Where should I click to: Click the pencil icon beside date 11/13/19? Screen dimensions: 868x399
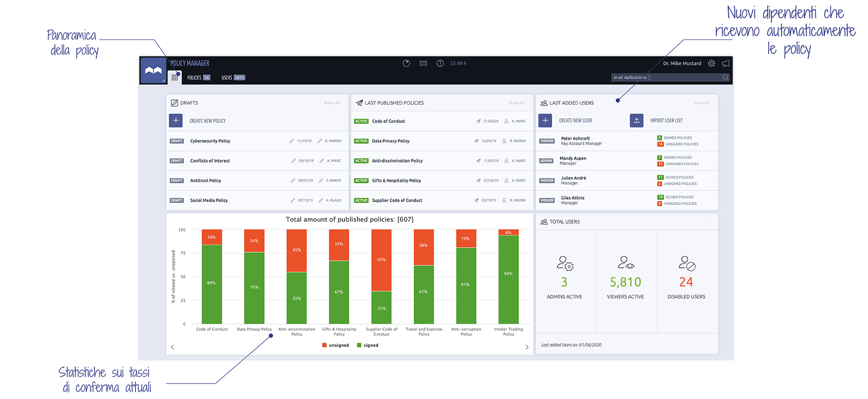(x=292, y=141)
